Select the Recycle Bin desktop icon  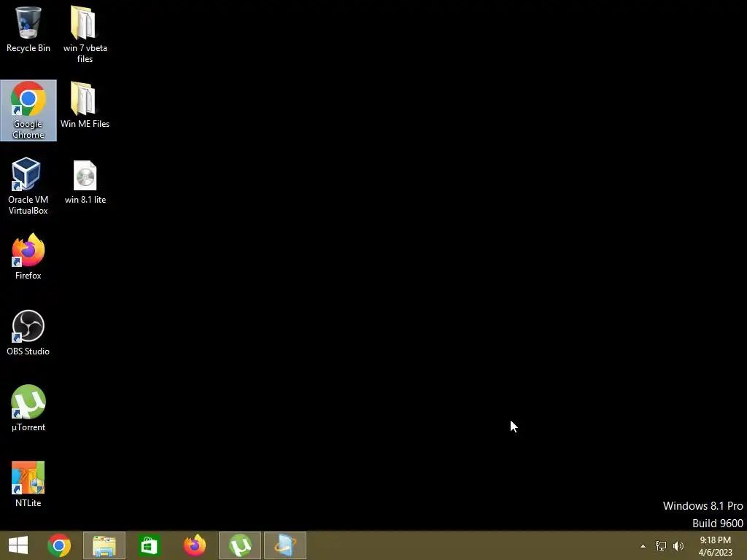[x=28, y=29]
